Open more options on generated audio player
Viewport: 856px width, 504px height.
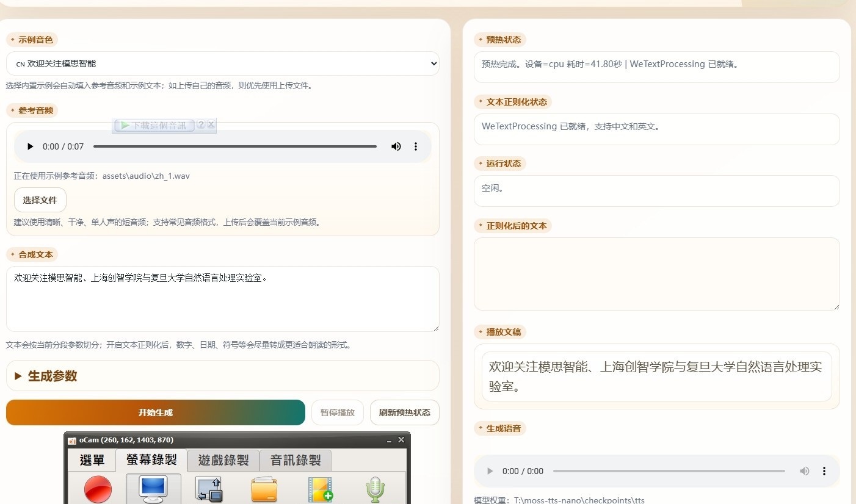point(824,471)
